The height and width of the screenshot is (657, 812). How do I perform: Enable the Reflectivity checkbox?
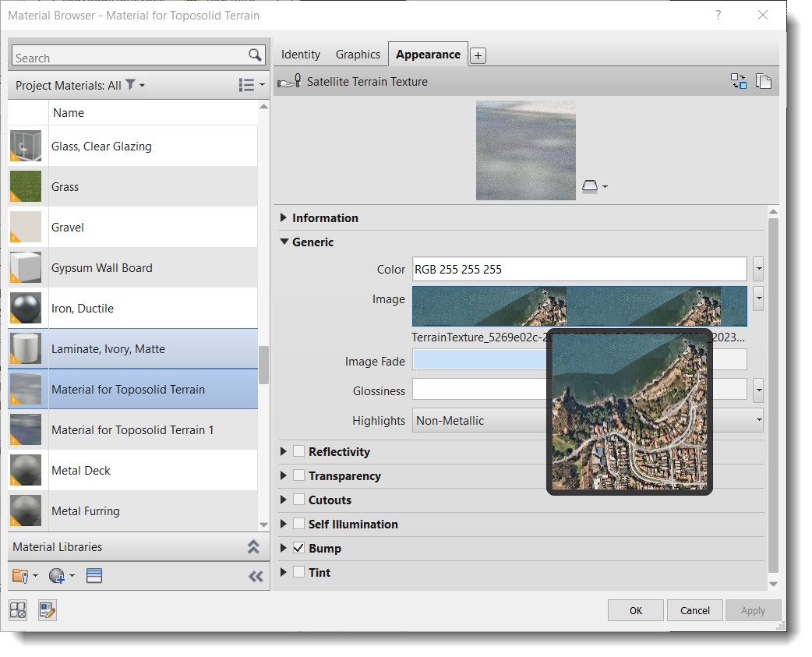tap(298, 452)
